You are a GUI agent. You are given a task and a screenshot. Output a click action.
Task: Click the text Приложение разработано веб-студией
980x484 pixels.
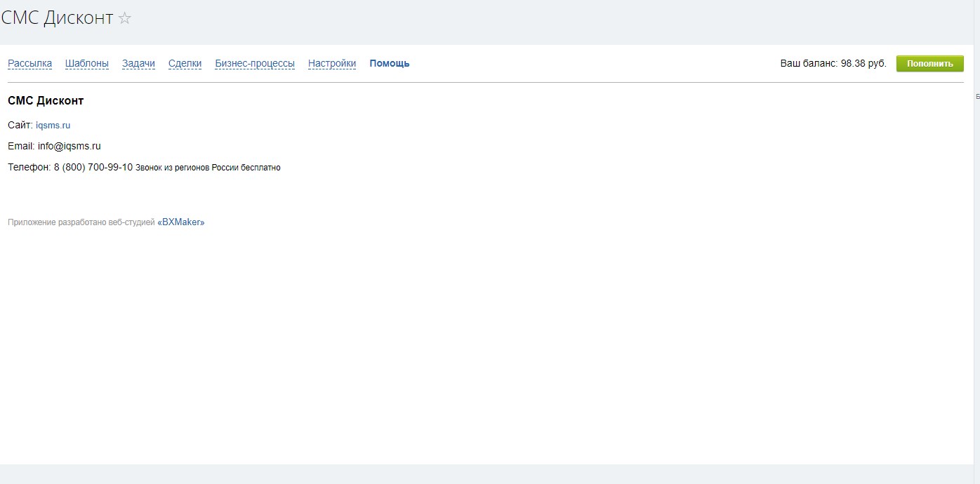click(81, 222)
